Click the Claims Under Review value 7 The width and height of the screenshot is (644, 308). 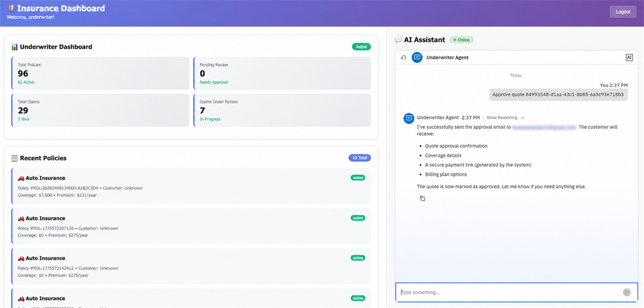tap(202, 111)
